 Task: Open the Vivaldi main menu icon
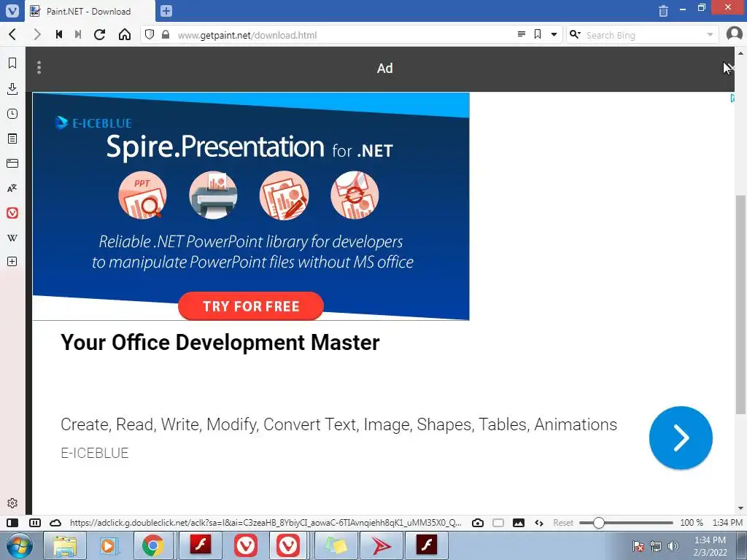click(x=12, y=10)
